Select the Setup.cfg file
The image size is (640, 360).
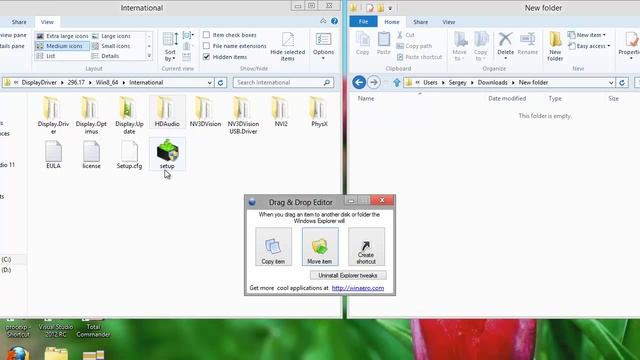[x=129, y=154]
